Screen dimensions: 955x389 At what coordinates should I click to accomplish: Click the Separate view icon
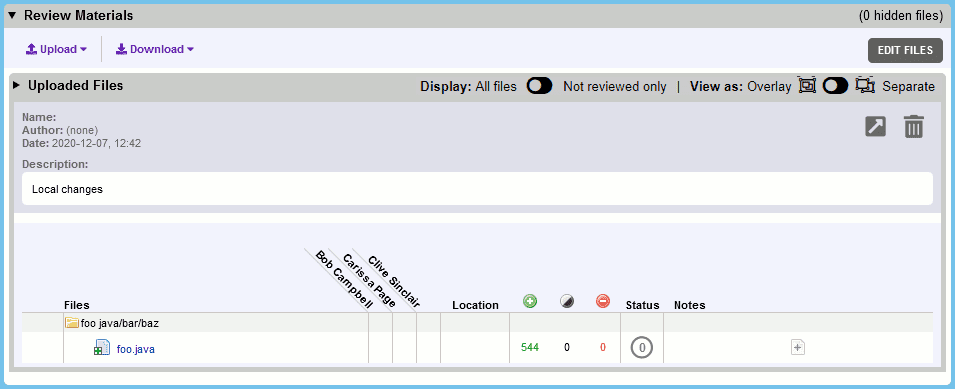(865, 86)
